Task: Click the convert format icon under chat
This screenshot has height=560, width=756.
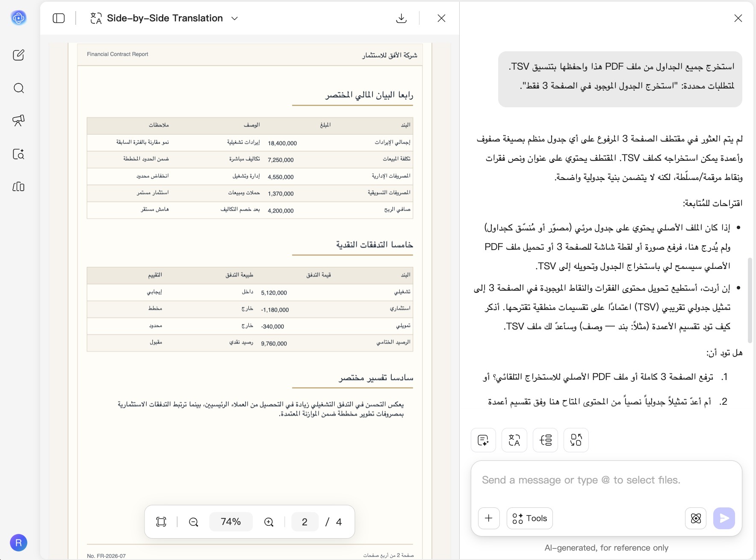Action: tap(576, 440)
